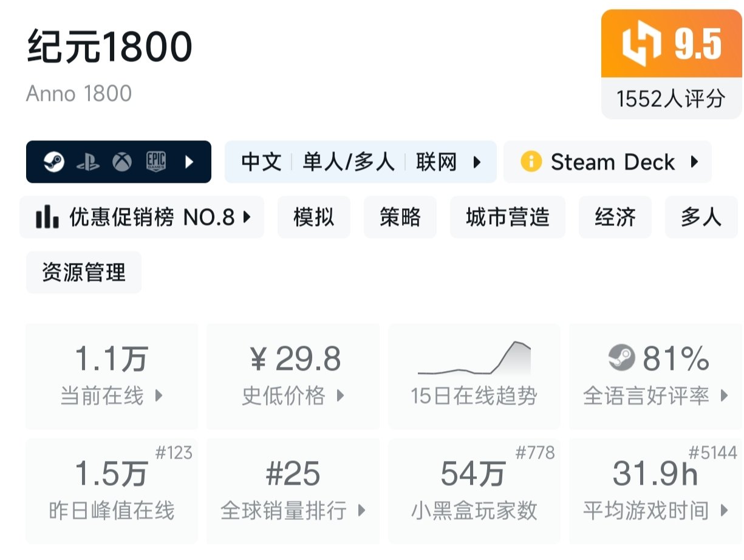Click the PlayStation platform icon
Image resolution: width=744 pixels, height=560 pixels.
point(88,162)
